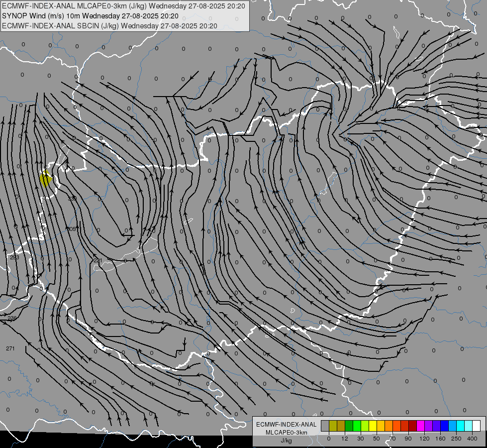Select the white swatch at legend end
The image size is (487, 448).
click(476, 426)
